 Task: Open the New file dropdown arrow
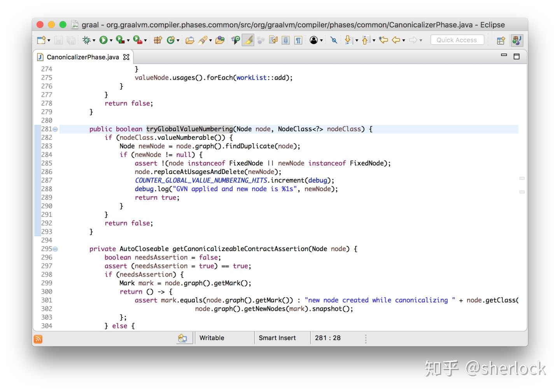(49, 40)
